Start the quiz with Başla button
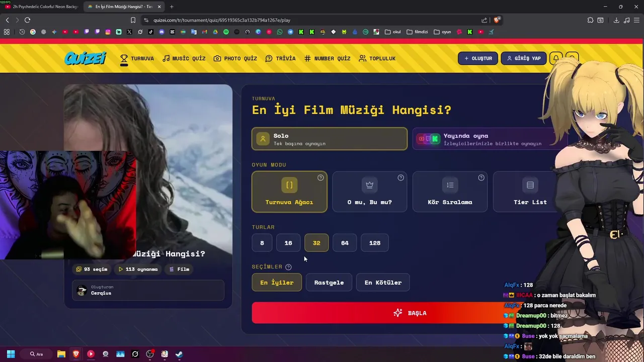 (x=410, y=313)
